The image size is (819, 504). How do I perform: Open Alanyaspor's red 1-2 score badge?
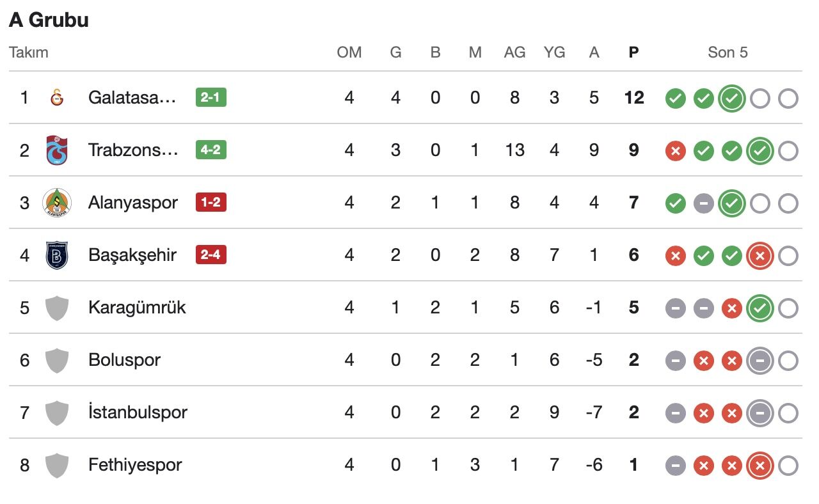click(x=211, y=203)
